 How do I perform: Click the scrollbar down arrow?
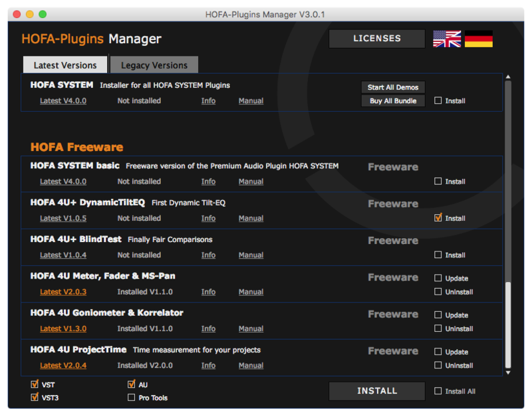(x=508, y=372)
